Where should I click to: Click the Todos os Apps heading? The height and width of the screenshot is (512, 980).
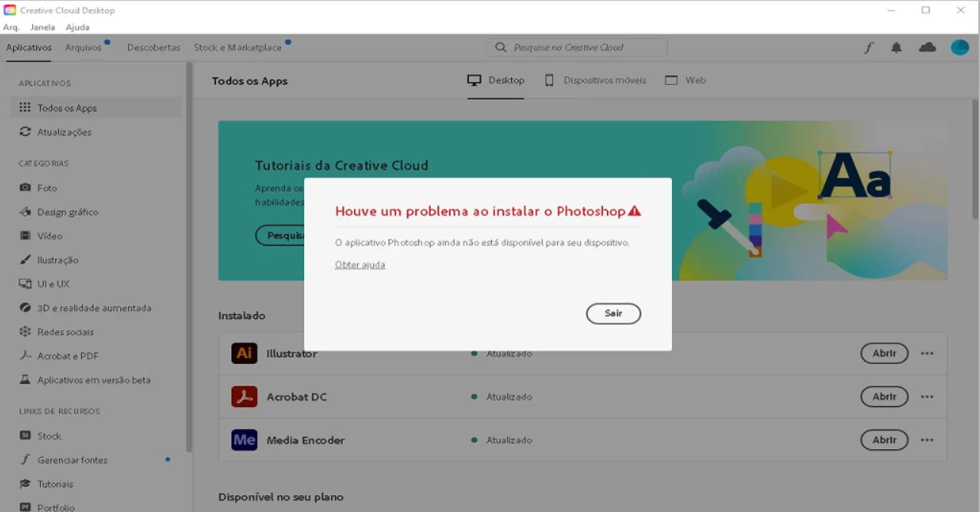[250, 81]
